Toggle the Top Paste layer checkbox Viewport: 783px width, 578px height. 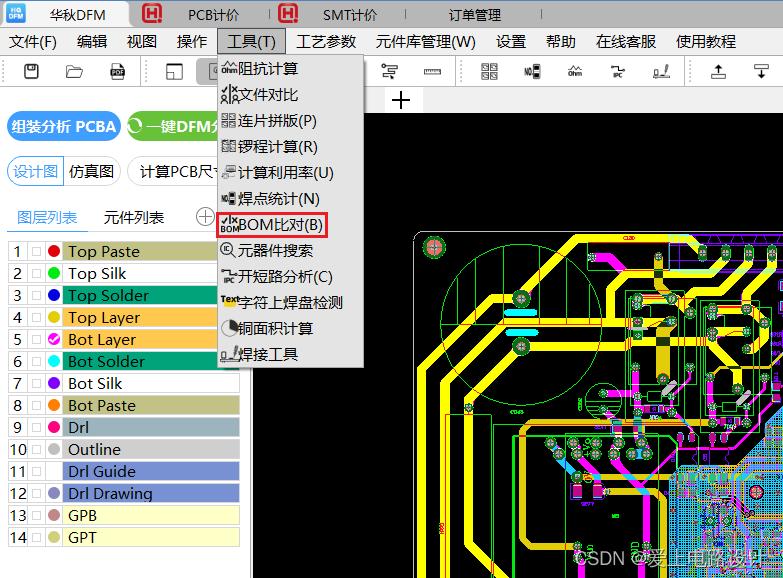pyautogui.click(x=36, y=251)
